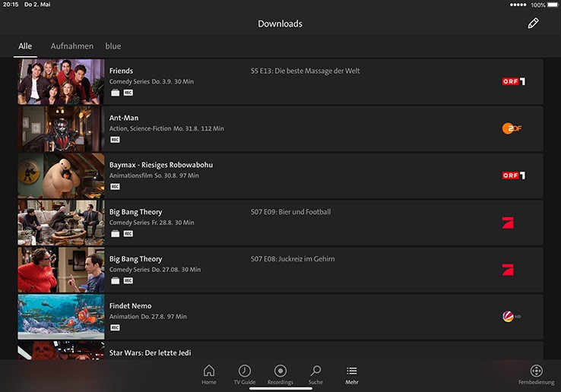Click the Sat.1 HD logo in Findet Nemo row

click(x=512, y=317)
